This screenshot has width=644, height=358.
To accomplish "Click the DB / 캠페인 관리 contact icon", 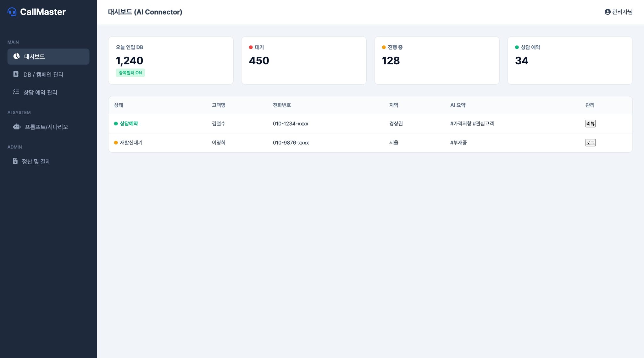I will (x=16, y=74).
